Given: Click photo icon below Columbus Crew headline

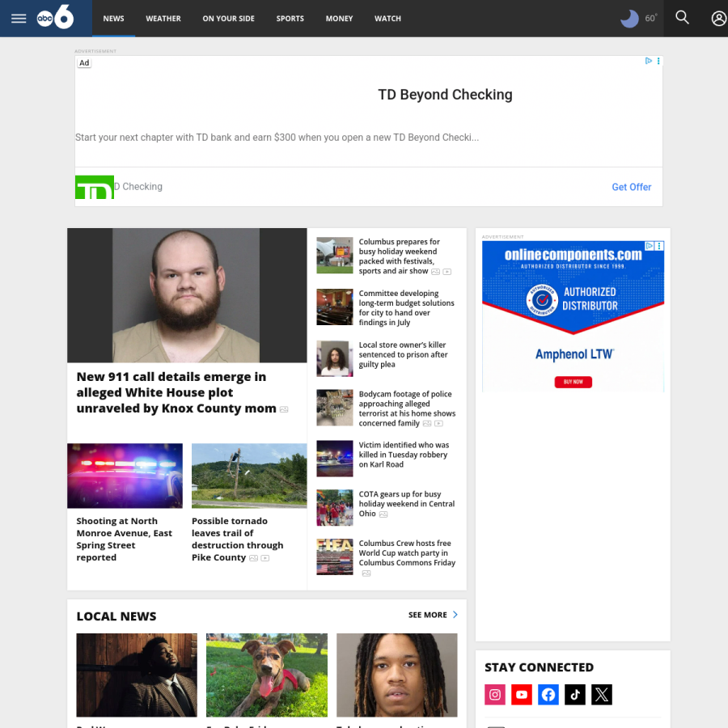Looking at the screenshot, I should (x=366, y=574).
